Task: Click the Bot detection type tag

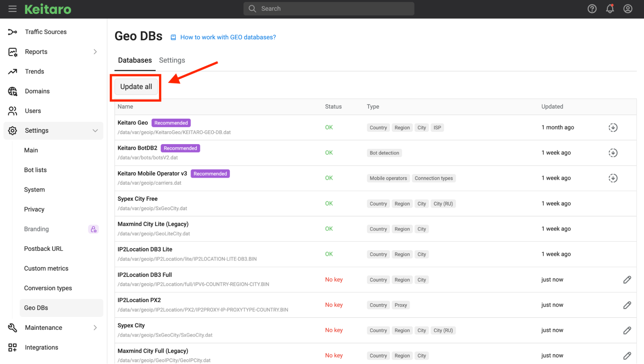Action: coord(384,153)
